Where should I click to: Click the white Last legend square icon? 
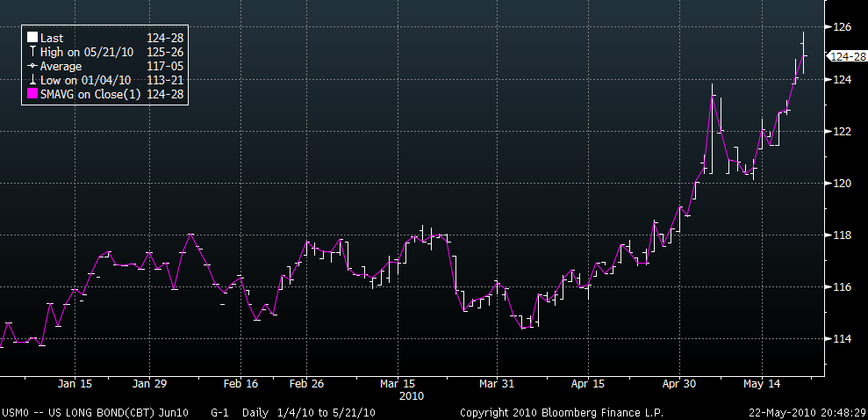(32, 38)
